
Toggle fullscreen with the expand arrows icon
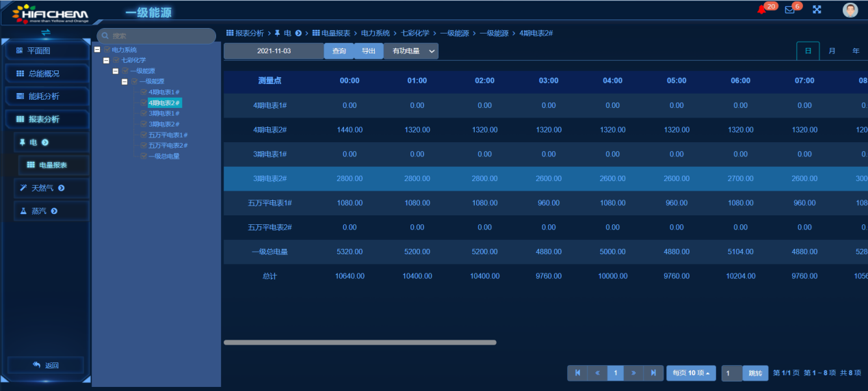tap(817, 10)
